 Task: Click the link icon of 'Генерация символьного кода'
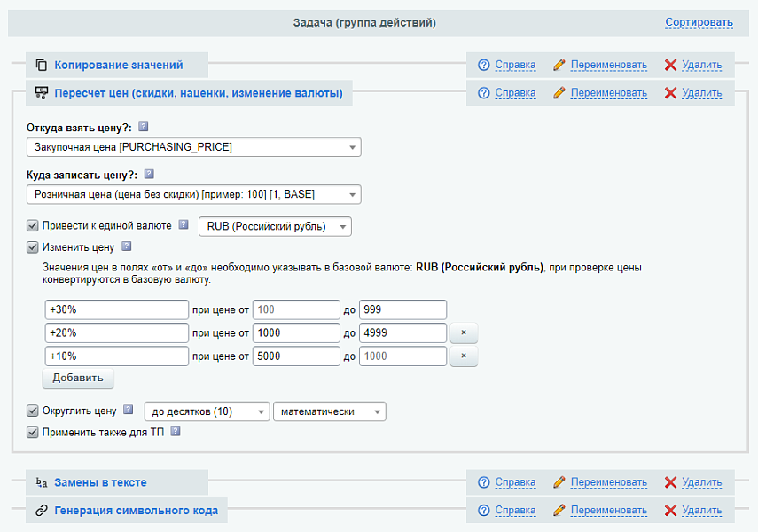[x=41, y=511]
